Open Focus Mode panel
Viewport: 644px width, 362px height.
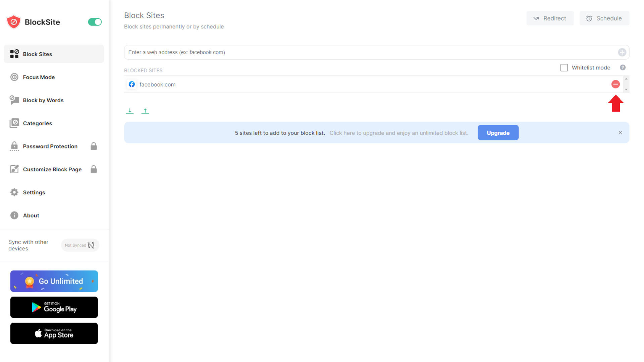pos(39,77)
